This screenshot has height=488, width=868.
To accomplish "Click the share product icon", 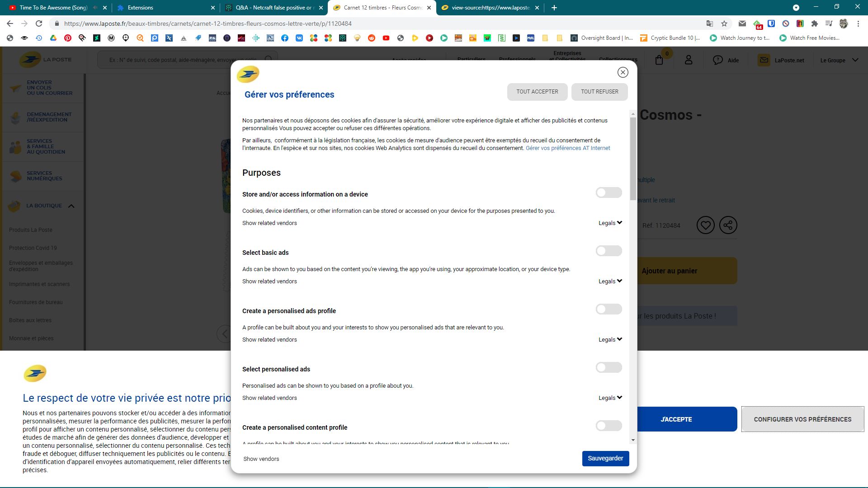I will click(728, 225).
